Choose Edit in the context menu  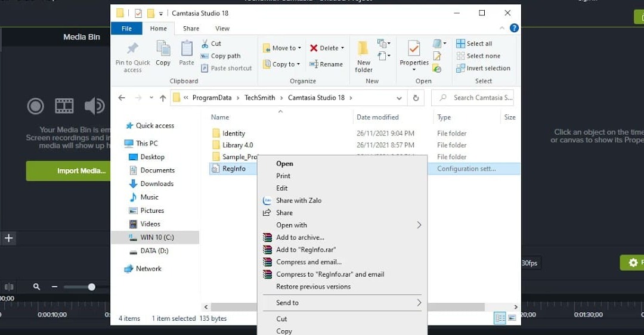pyautogui.click(x=281, y=188)
